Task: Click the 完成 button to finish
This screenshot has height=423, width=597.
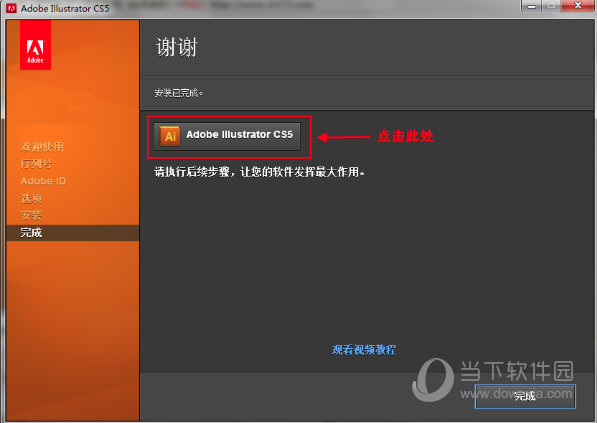Action: tap(525, 396)
